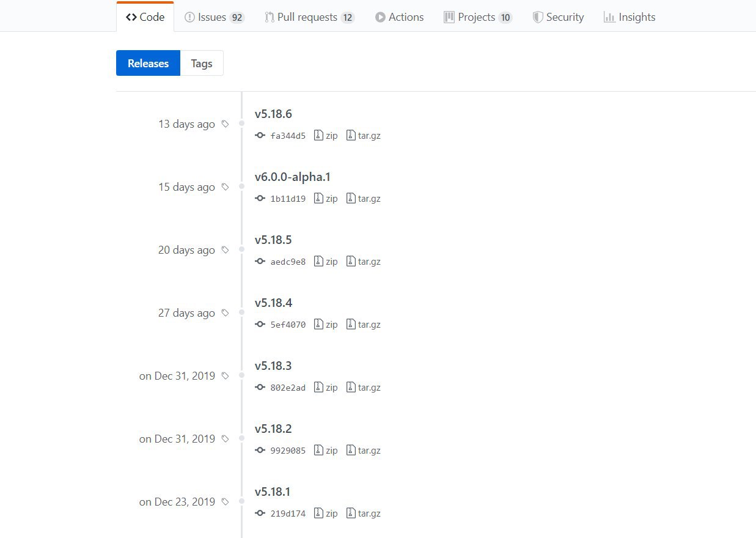Click the commit icon next to 9929085
This screenshot has width=756, height=538.
pyautogui.click(x=260, y=451)
